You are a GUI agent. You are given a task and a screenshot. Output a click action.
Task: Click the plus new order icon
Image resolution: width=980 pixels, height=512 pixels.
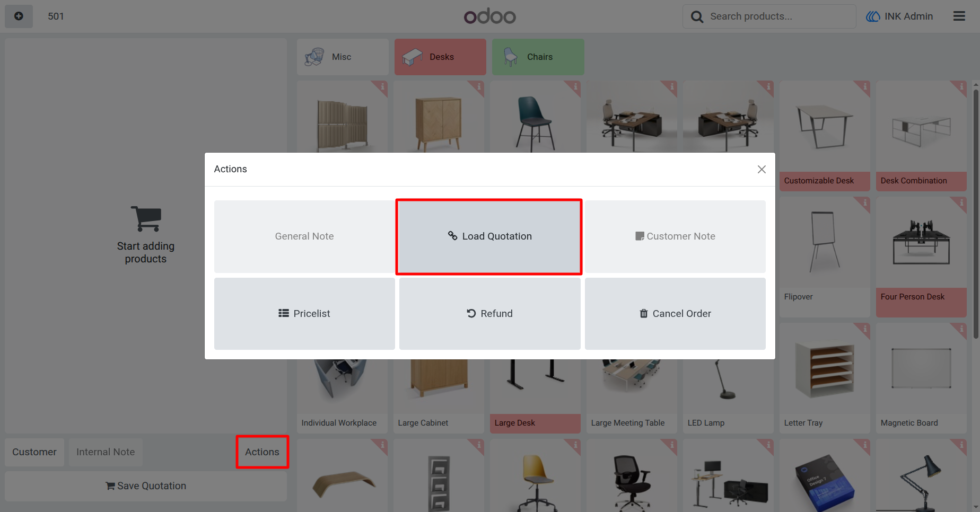click(19, 16)
